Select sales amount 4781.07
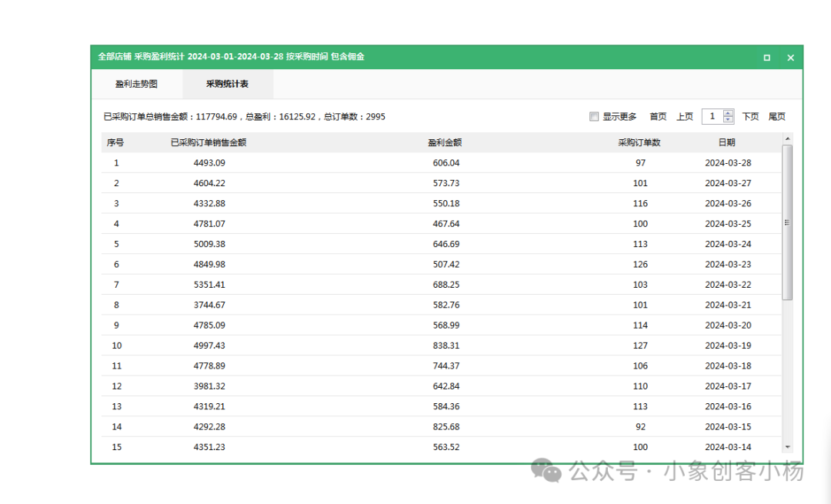The image size is (831, 504). pos(209,224)
